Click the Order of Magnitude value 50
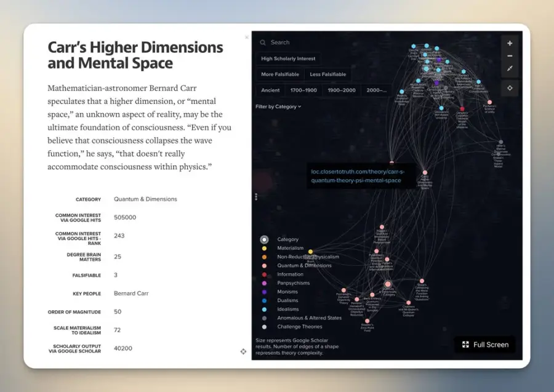This screenshot has width=554, height=392. click(x=118, y=312)
